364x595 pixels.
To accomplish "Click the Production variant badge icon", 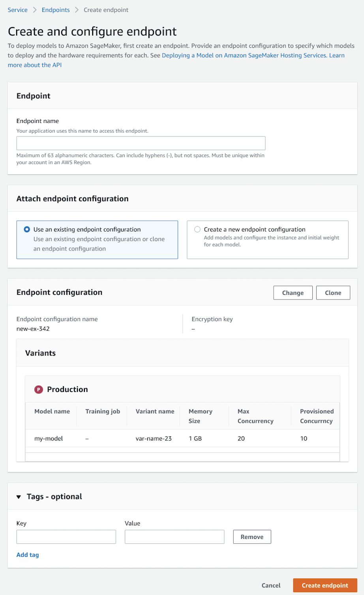I will (38, 389).
